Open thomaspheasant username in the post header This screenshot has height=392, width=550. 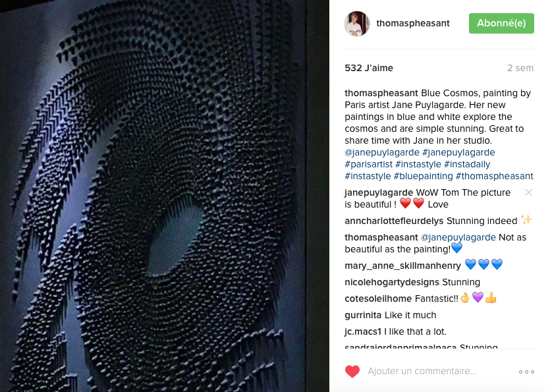413,23
